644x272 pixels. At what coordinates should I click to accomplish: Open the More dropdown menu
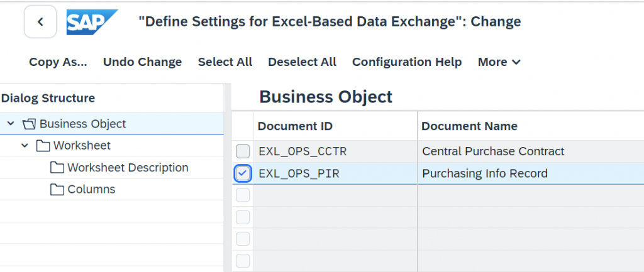click(x=499, y=62)
